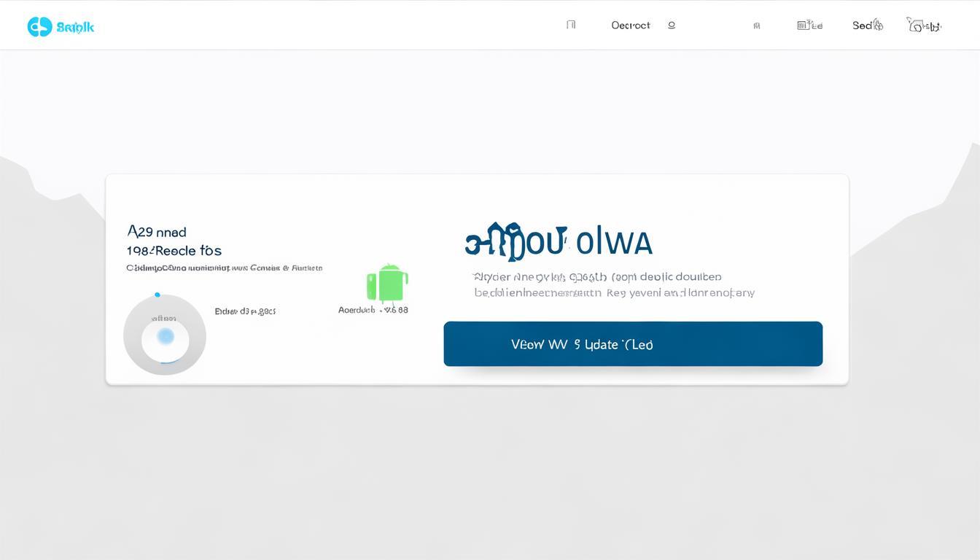Open the Oecroct menu item

click(x=631, y=26)
